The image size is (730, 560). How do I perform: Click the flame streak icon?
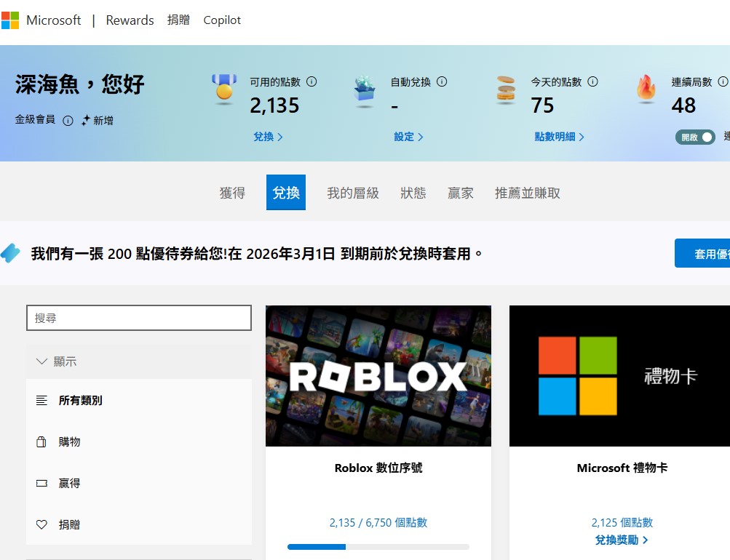point(646,89)
